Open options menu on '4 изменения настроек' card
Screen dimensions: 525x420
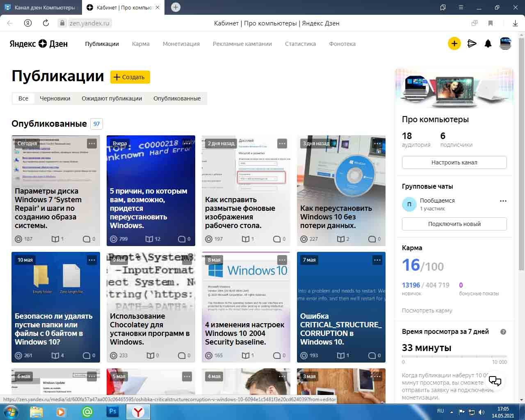tap(282, 260)
